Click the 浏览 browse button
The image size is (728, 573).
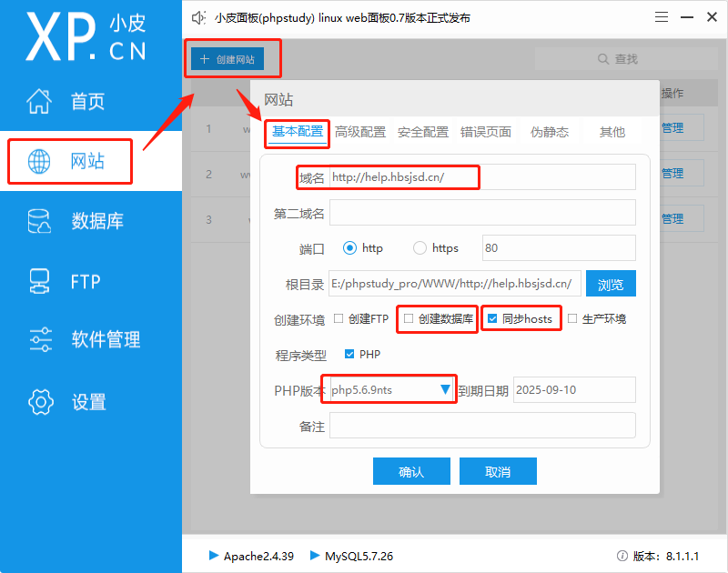[611, 284]
